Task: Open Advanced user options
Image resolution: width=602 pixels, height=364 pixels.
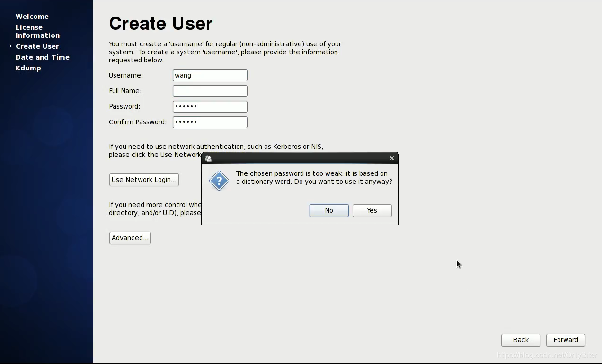Action: (130, 238)
